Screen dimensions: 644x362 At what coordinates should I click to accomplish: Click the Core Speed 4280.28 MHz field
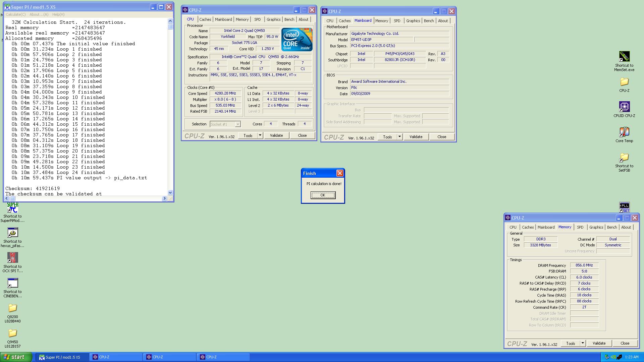point(225,94)
